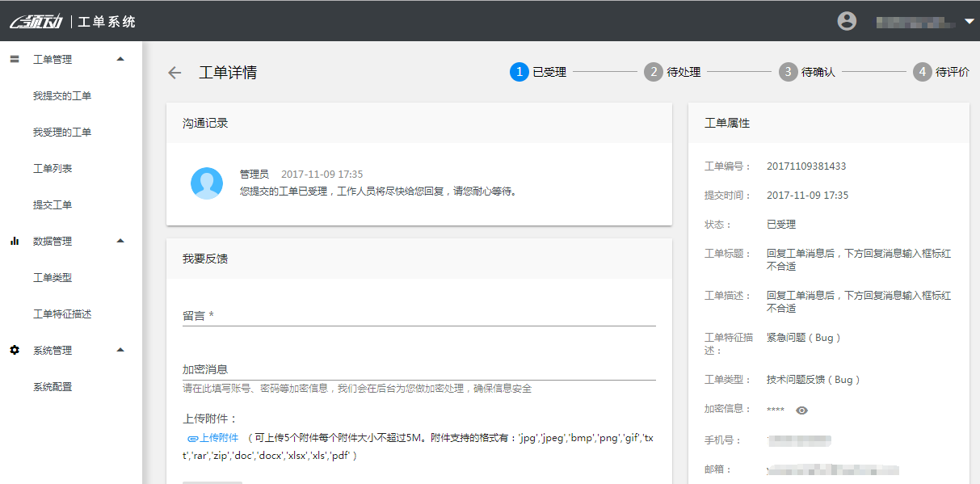
Task: Collapse the 数据管理 menu section
Action: pos(120,241)
